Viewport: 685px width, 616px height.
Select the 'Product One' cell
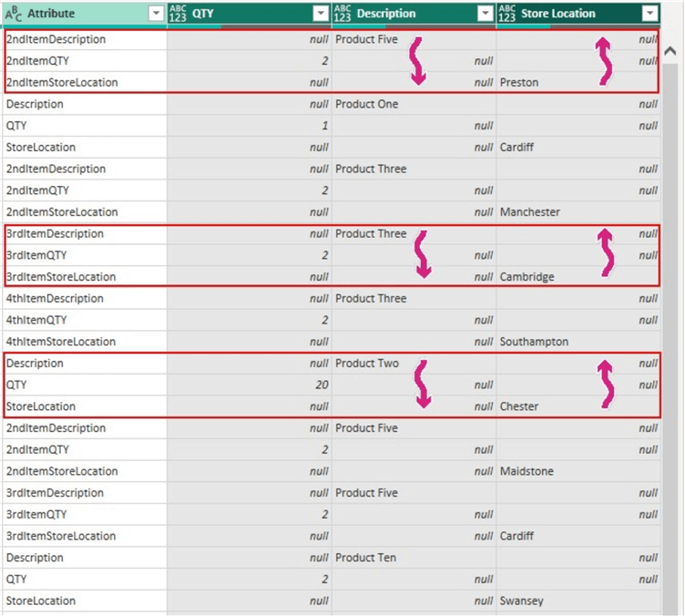point(414,104)
